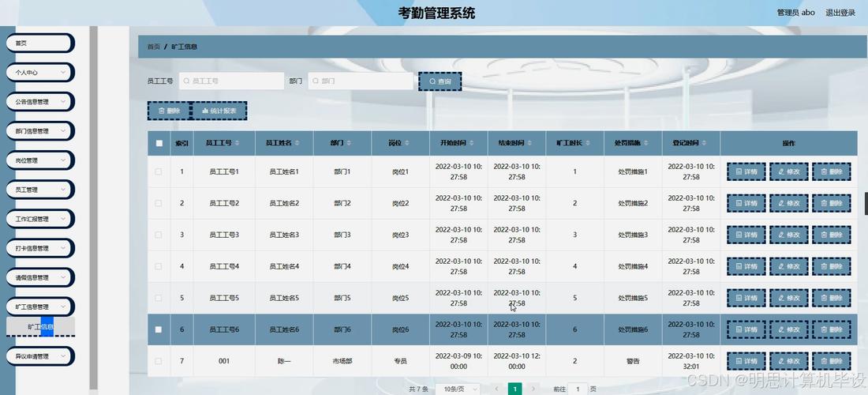
Task: Sort by 岗位 column arrows
Action: 408,143
